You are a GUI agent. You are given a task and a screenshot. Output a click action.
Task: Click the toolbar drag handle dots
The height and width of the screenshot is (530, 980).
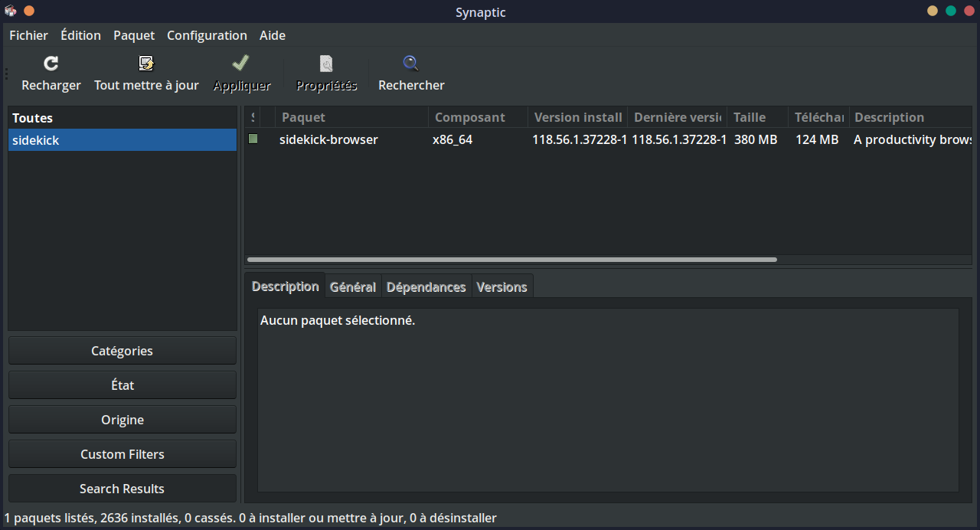(6, 74)
